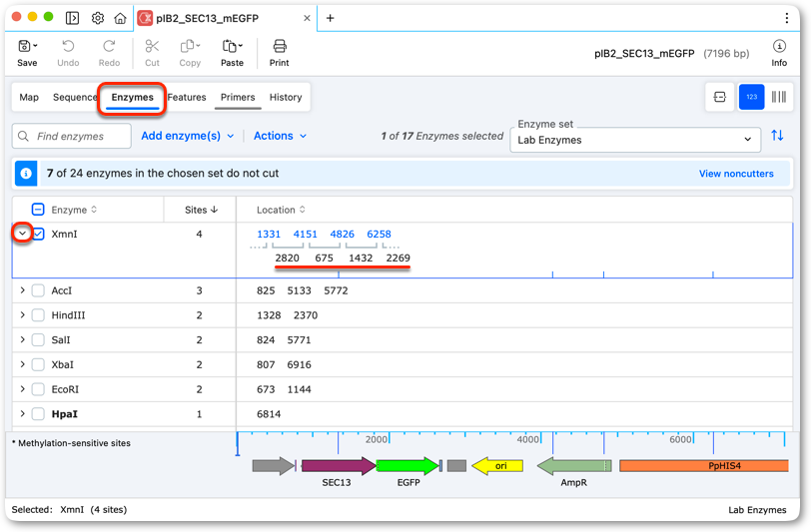Click the orange PpHIS4 feature bar

pos(704,466)
